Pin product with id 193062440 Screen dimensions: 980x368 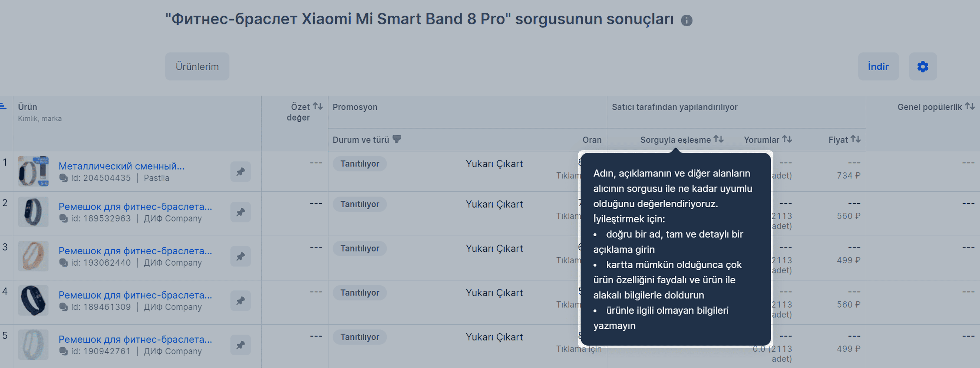[x=240, y=256]
